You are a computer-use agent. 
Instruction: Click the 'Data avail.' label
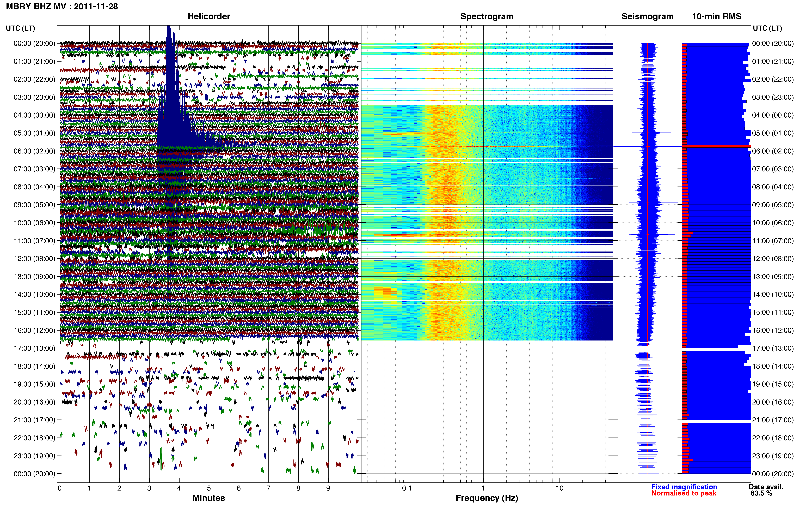(x=766, y=487)
